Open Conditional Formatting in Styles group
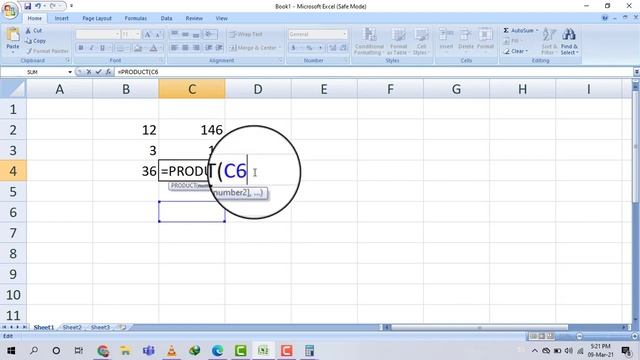The width and height of the screenshot is (640, 360). click(369, 41)
